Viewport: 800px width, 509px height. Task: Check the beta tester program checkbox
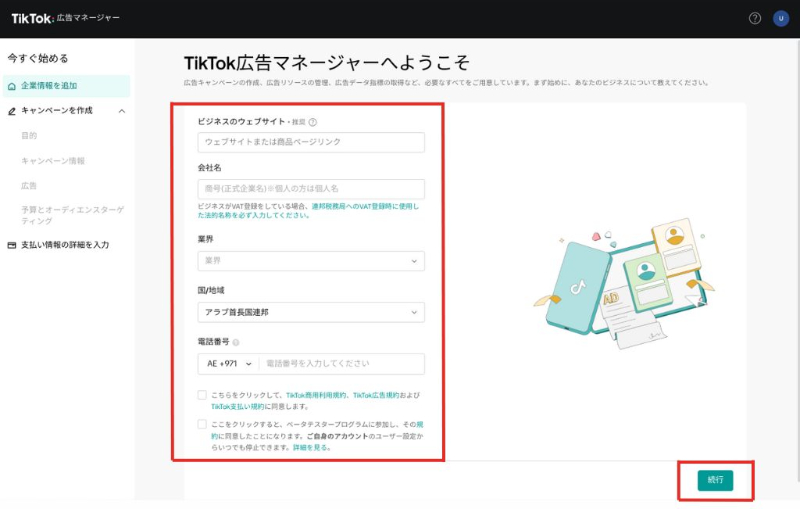pyautogui.click(x=202, y=425)
